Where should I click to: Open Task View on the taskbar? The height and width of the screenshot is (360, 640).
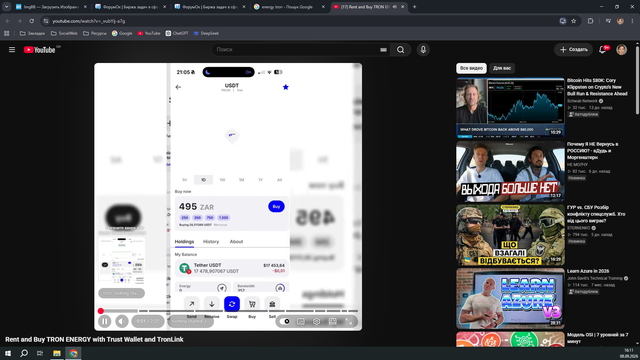pyautogui.click(x=40, y=353)
